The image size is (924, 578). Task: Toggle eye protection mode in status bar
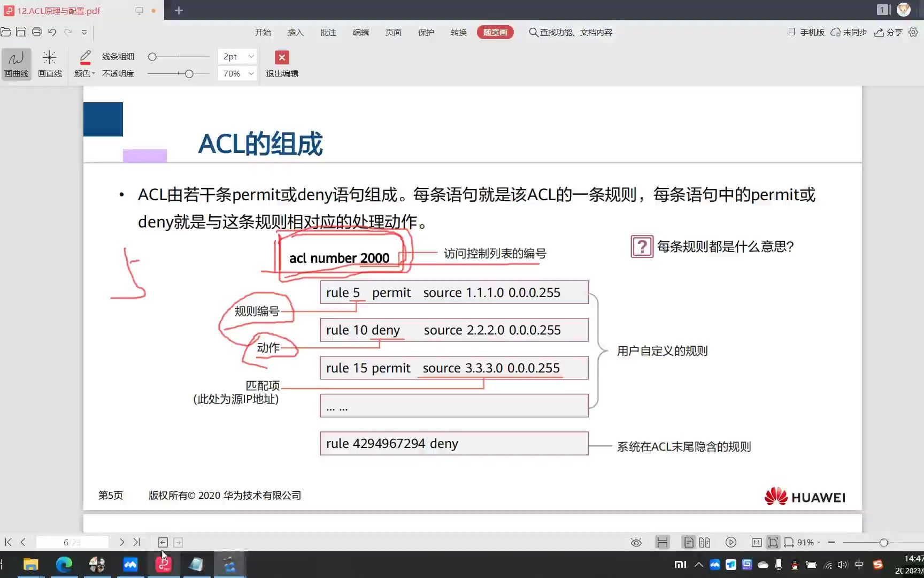636,542
